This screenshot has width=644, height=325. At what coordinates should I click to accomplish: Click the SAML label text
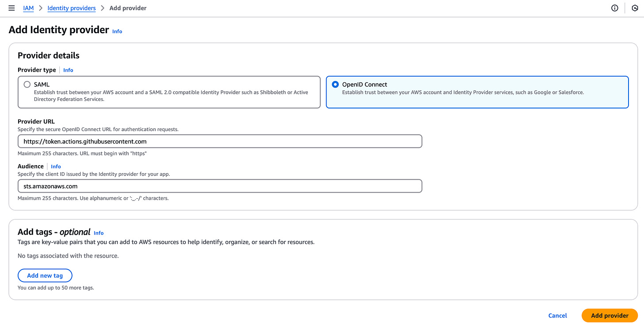[x=42, y=84]
